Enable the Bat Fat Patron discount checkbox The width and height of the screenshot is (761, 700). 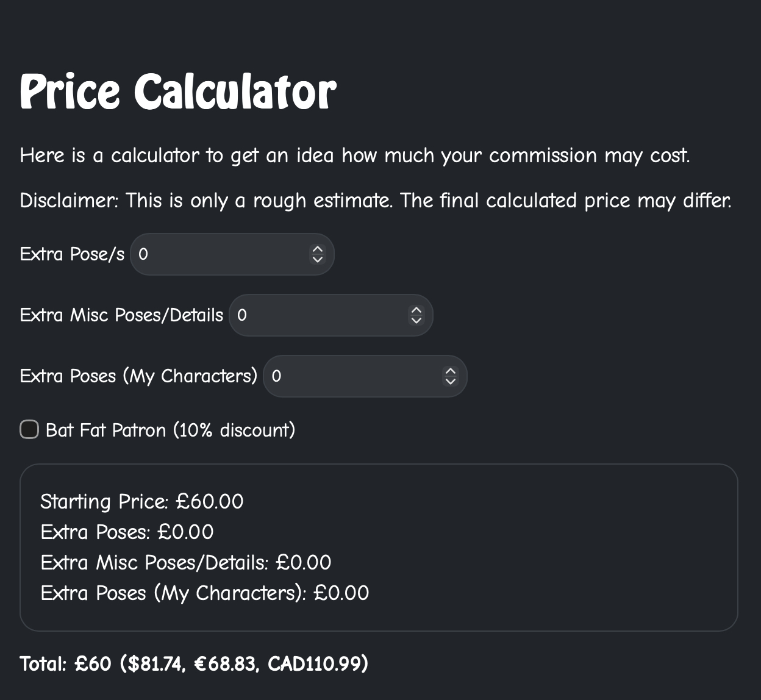coord(29,430)
